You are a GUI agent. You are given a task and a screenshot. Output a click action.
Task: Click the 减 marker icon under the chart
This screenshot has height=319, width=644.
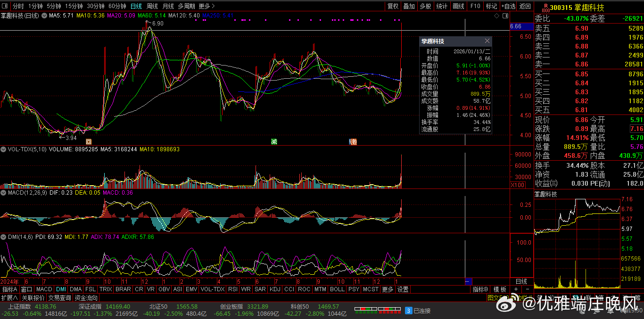[x=273, y=142]
